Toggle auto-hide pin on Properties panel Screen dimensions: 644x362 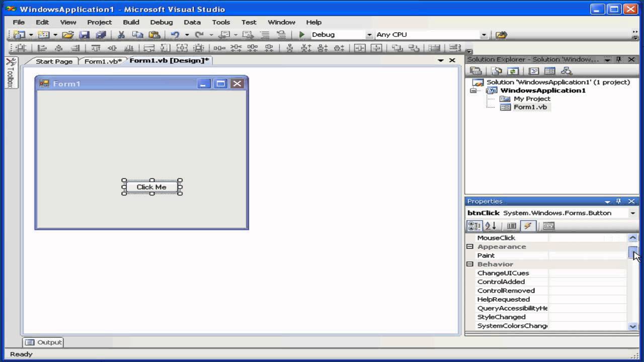pyautogui.click(x=619, y=201)
